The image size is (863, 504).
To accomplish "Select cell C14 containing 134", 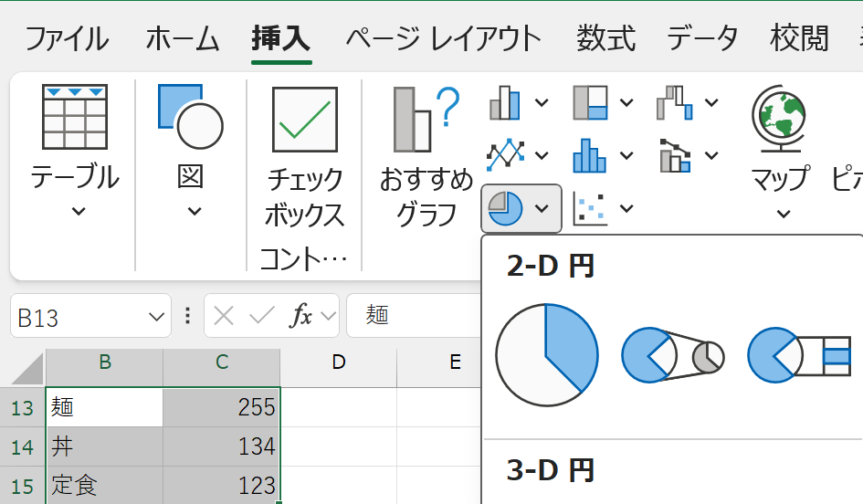I will tap(221, 446).
